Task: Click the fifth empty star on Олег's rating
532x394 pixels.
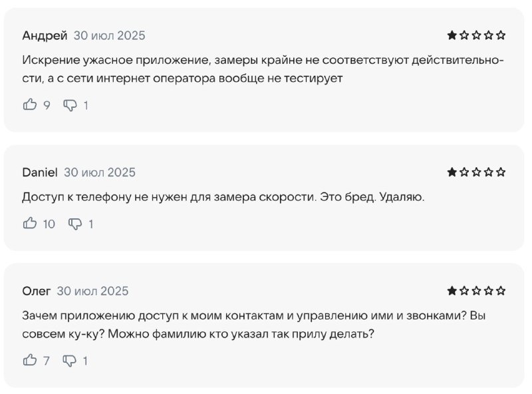Action: (501, 291)
